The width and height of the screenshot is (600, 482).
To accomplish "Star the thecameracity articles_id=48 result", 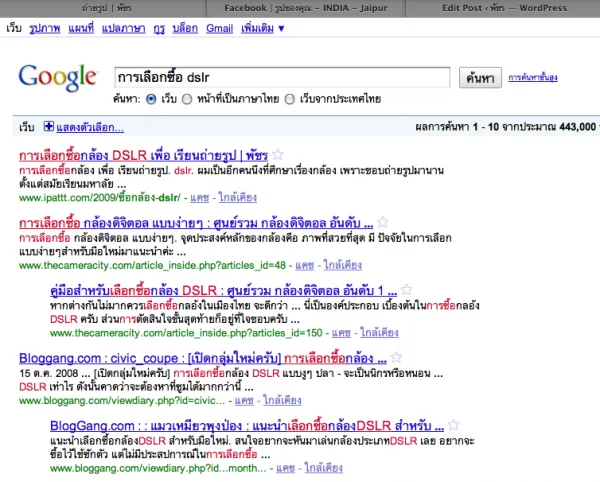I will pos(383,222).
